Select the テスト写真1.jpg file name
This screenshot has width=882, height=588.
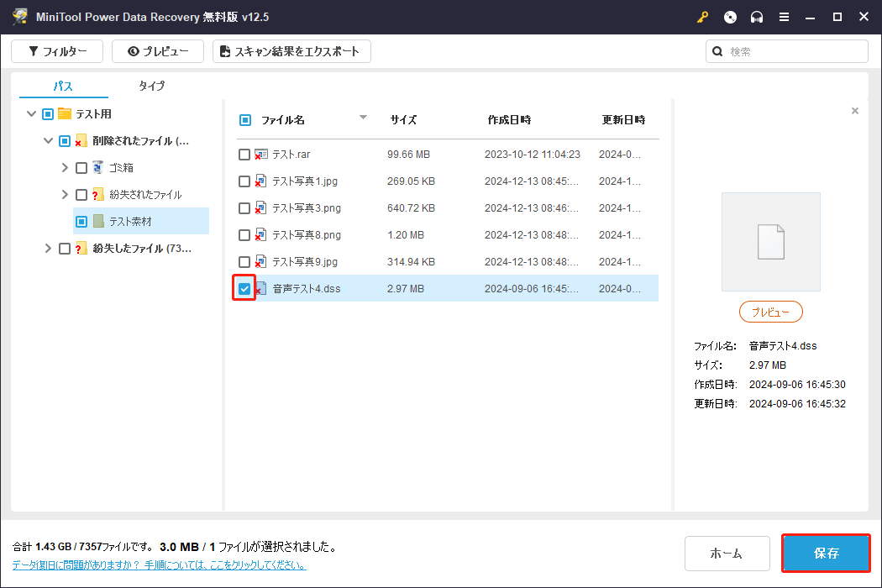point(305,181)
